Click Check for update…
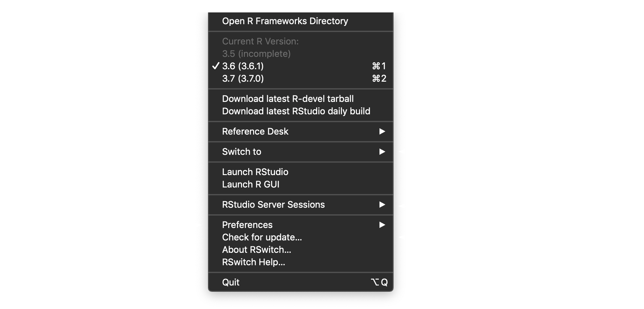644x309 pixels. pyautogui.click(x=262, y=237)
